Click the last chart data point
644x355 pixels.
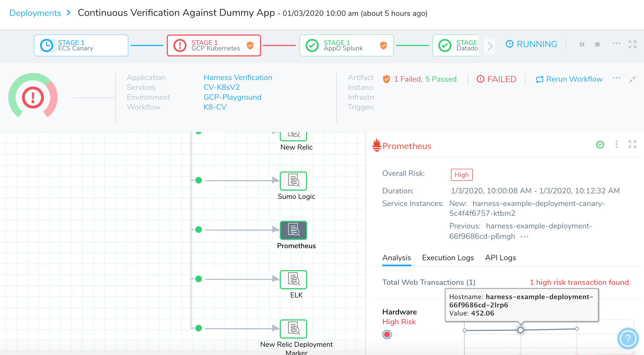(x=577, y=329)
